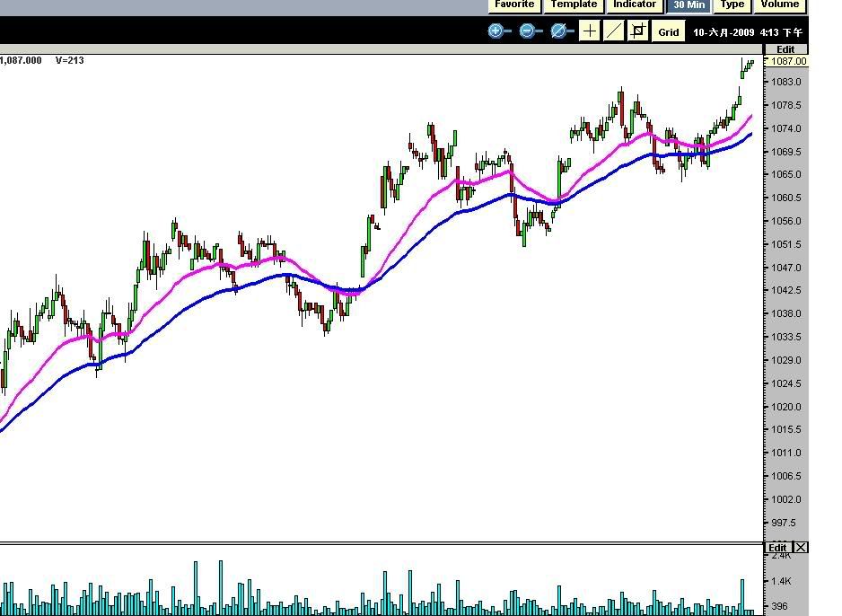Viewport: 842px width, 616px height.
Task: Click Edit above the price axis
Action: 785,49
